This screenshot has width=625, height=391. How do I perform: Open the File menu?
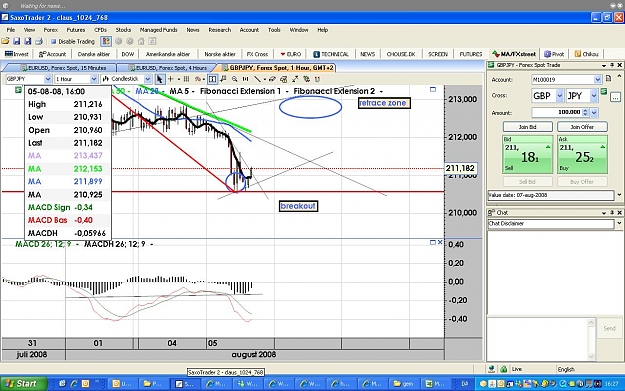pos(11,30)
